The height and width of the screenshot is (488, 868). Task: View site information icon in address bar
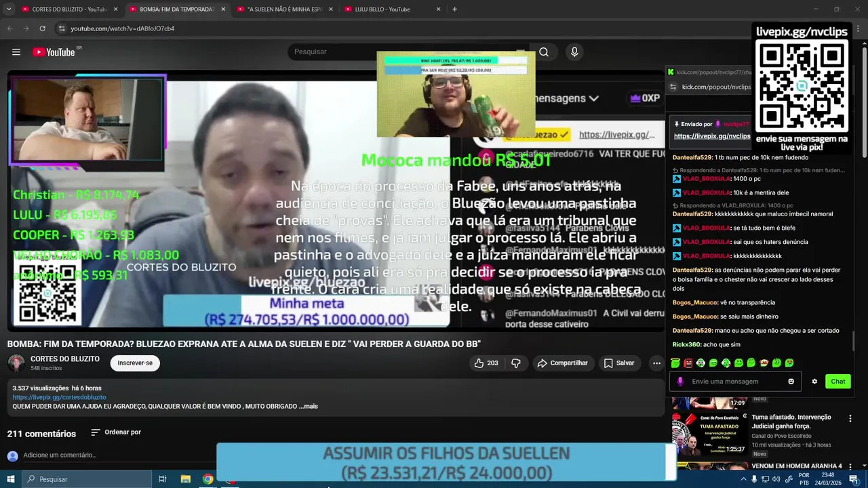[x=62, y=28]
